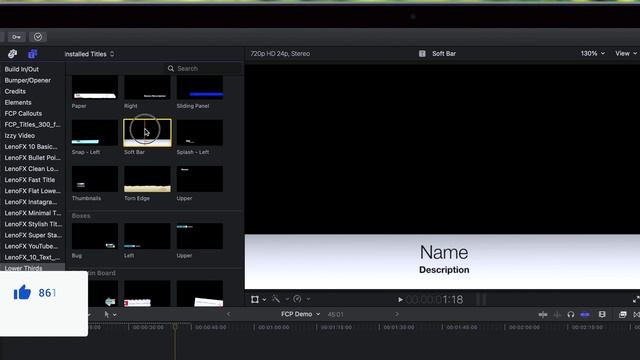Open clip appearance options

[x=602, y=314]
